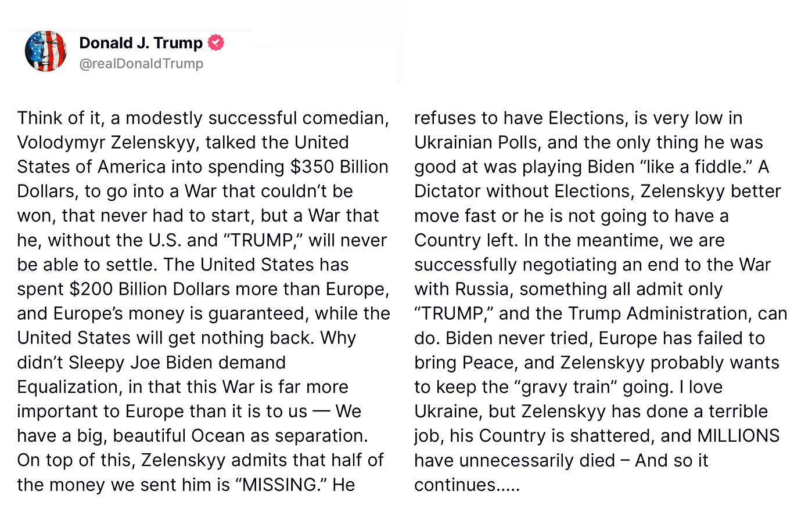Click the phrase "gravy train" in quotes
Viewport: 812px width, 513px height.
[x=567, y=387]
